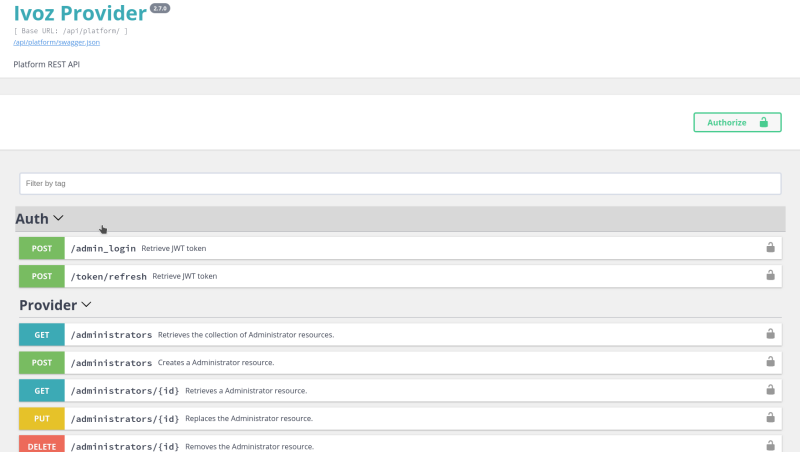
Task: Click 'Creates a Administrator resource.' description
Action: (216, 362)
